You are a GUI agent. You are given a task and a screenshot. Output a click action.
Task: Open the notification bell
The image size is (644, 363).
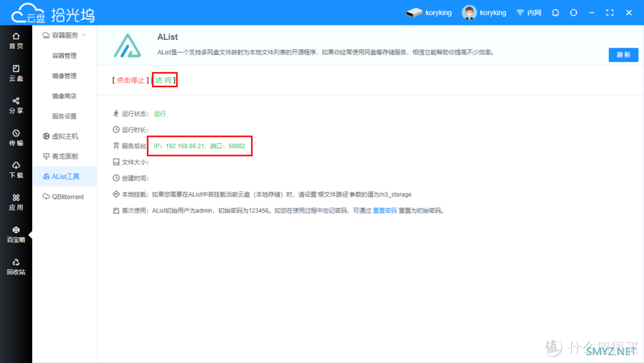(555, 13)
